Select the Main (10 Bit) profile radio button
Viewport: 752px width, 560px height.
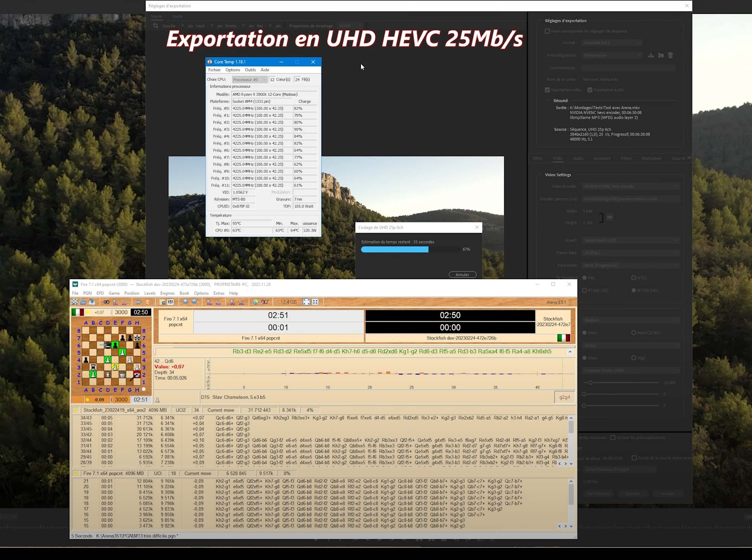634,332
